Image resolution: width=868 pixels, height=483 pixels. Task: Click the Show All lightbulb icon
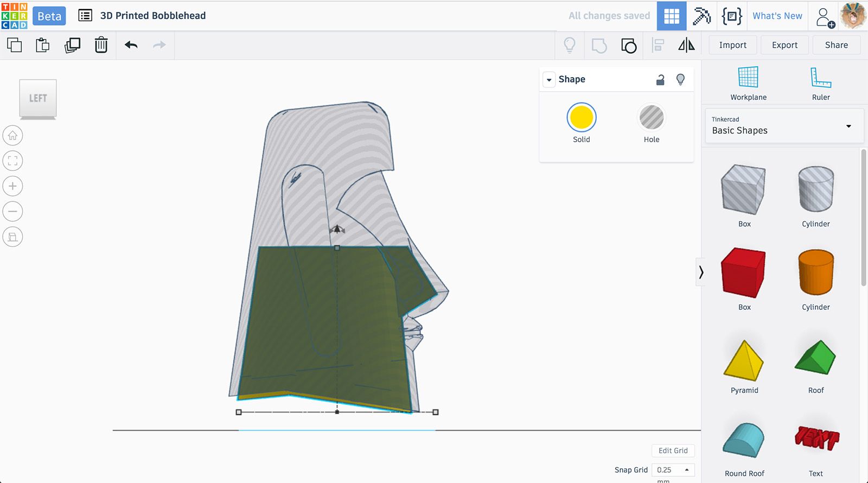click(570, 45)
